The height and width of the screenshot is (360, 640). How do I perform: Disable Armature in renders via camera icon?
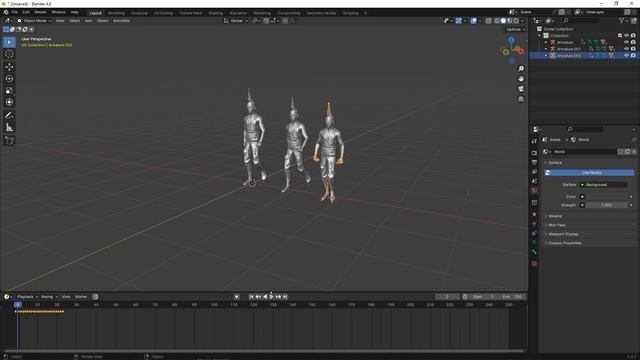pos(633,42)
